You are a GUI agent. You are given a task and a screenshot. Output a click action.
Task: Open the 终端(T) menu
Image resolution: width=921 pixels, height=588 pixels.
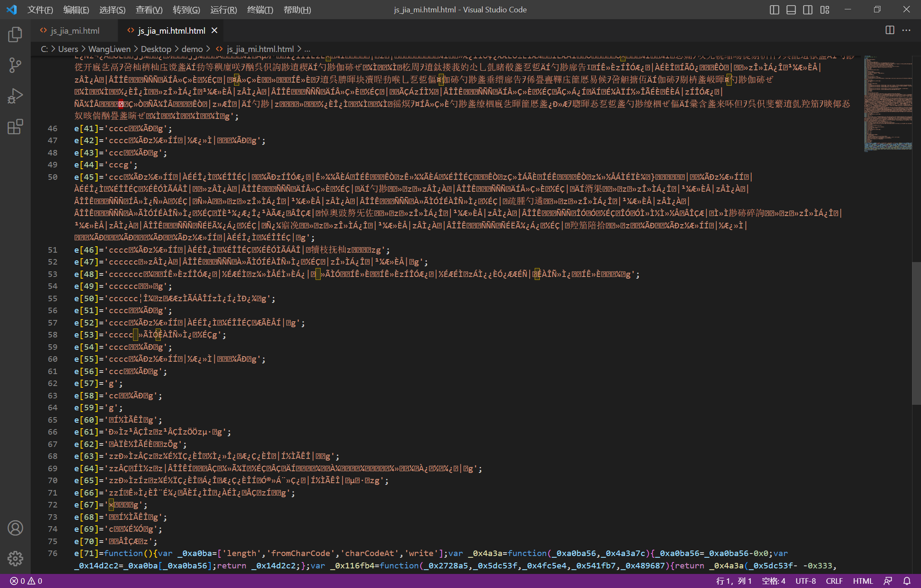point(260,9)
